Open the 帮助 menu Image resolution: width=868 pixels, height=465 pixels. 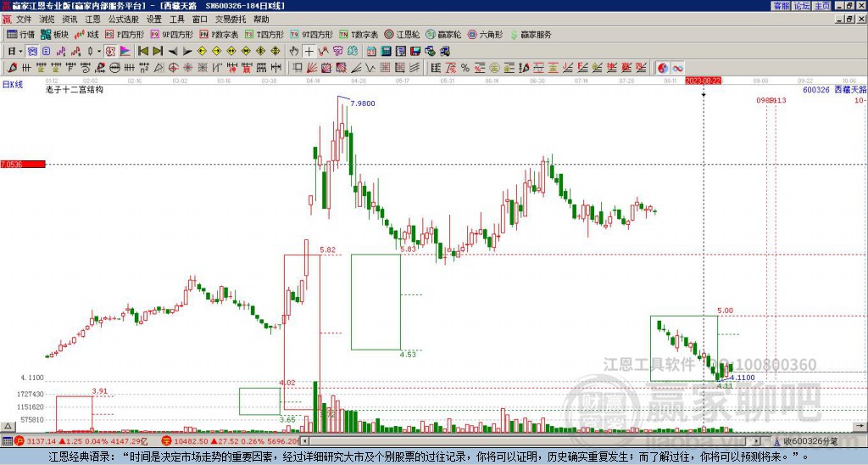pos(261,20)
